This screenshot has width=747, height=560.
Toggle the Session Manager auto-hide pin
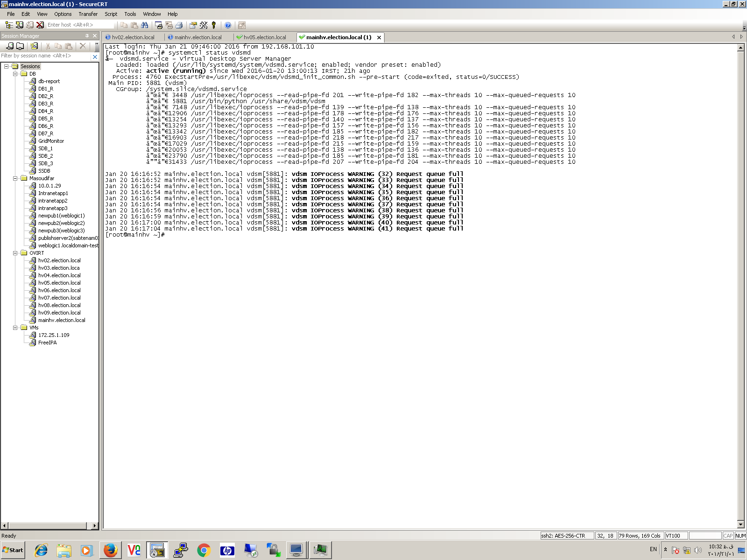(x=87, y=36)
